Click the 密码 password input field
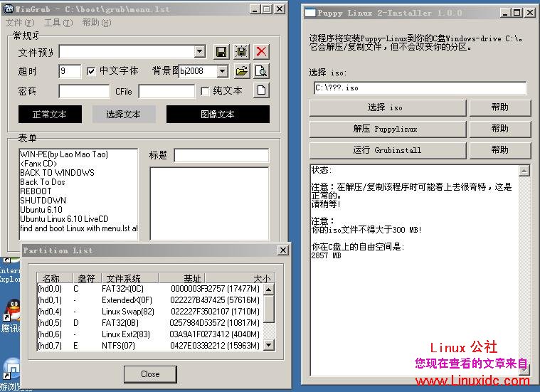The height and width of the screenshot is (392, 540). pyautogui.click(x=84, y=91)
